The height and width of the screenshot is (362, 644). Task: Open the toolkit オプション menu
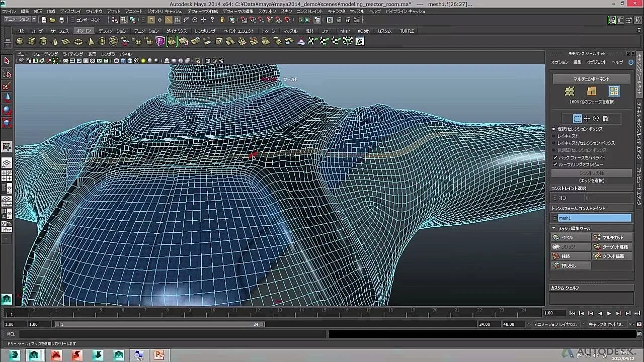click(x=559, y=62)
